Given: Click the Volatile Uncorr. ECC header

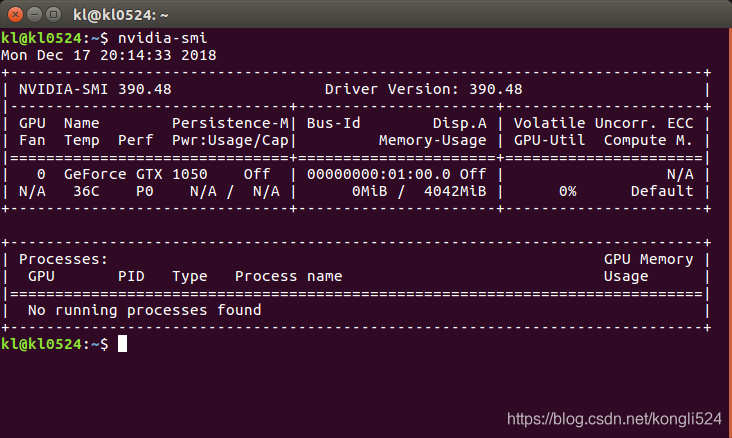Looking at the screenshot, I should pyautogui.click(x=603, y=123).
